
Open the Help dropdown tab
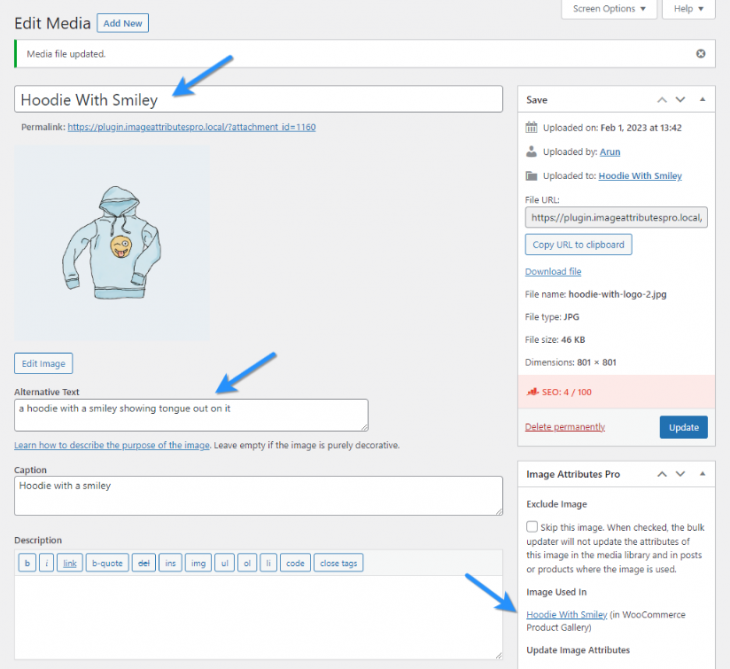pos(690,9)
